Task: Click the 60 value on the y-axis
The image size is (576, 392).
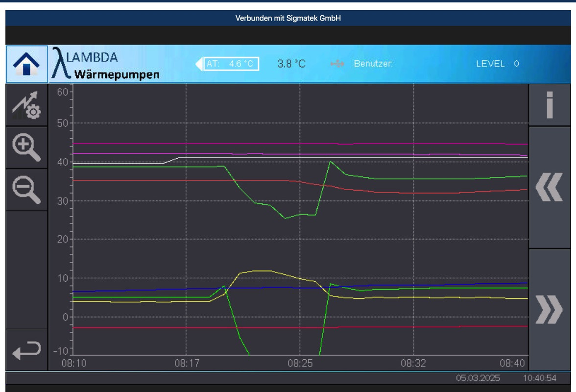Action: [63, 92]
